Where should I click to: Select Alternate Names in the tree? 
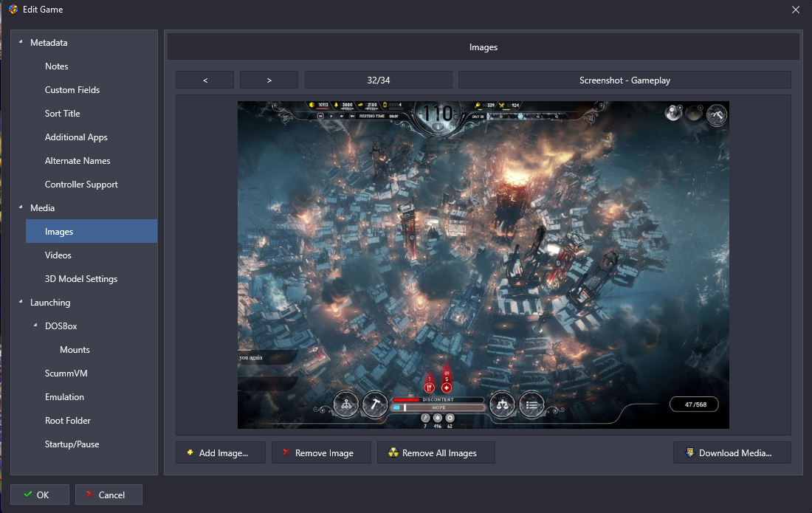[78, 161]
